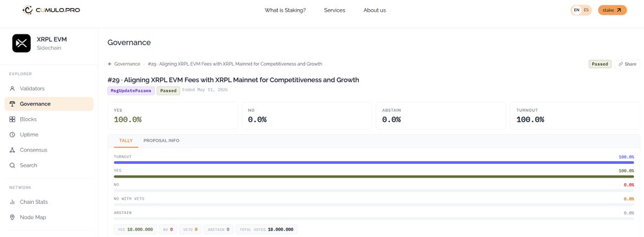644x237 pixels.
Task: Click the TOTAL VOTED 18.000.000 chip
Action: click(266, 229)
